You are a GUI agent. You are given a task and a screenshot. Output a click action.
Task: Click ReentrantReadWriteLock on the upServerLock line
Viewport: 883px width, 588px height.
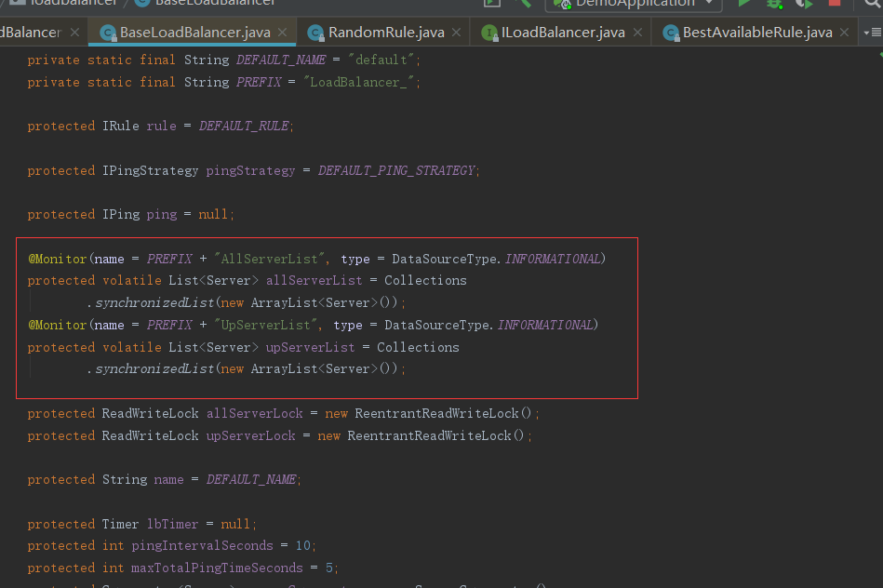point(429,436)
